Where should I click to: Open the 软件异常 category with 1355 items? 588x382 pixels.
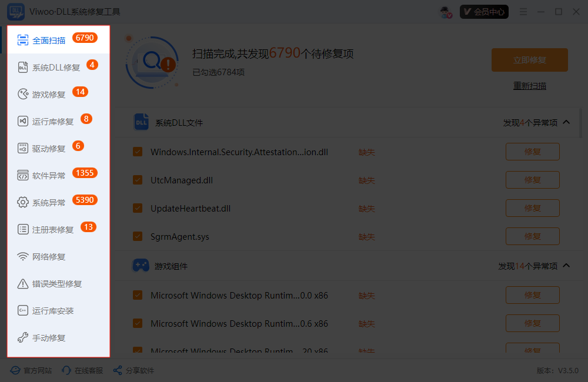(49, 175)
